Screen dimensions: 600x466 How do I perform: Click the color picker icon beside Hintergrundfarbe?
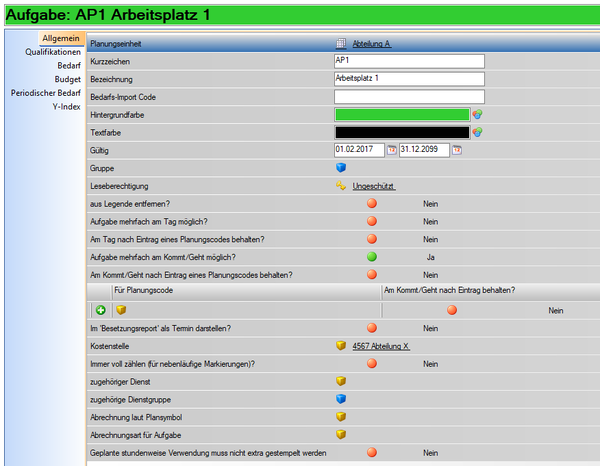(478, 115)
